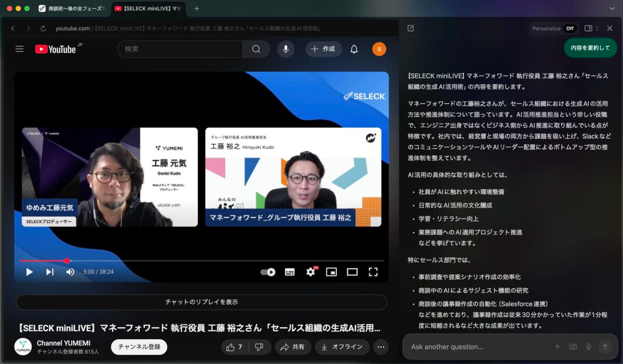623x364 pixels.
Task: Go back with the browser back arrow
Action: (13, 29)
